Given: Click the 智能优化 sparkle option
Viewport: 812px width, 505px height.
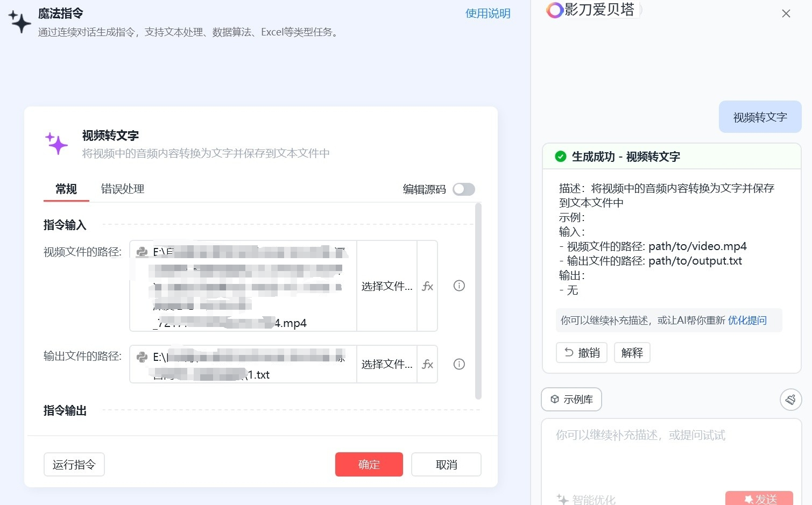Looking at the screenshot, I should 586,500.
